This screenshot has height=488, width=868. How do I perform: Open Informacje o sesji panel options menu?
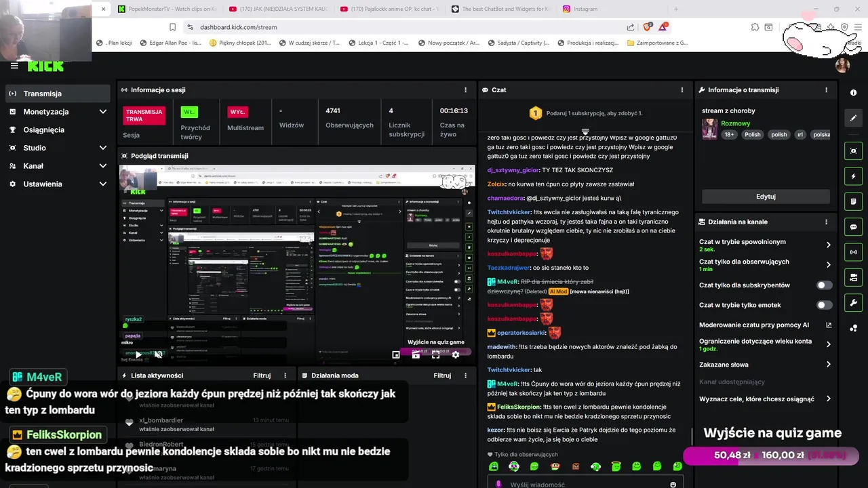pyautogui.click(x=465, y=89)
